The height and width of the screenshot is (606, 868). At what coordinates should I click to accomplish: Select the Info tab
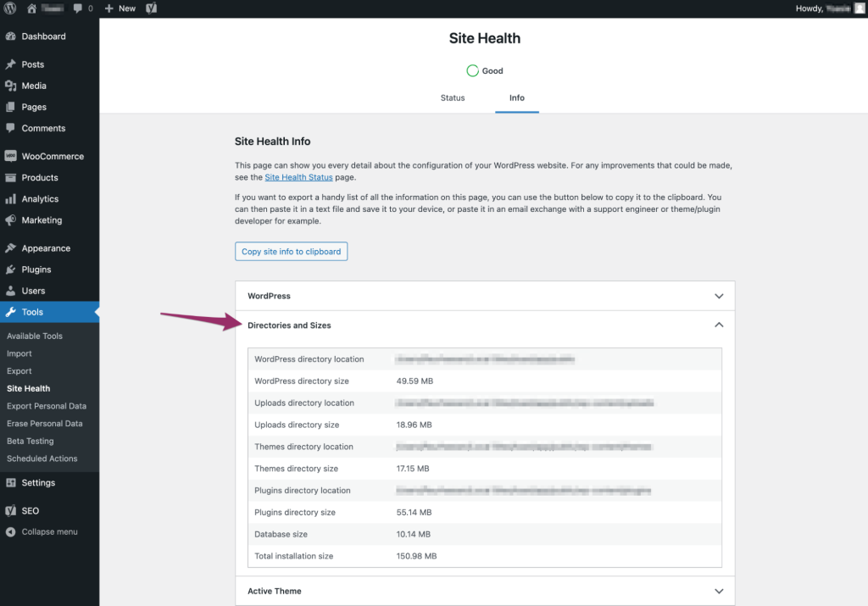coord(516,98)
